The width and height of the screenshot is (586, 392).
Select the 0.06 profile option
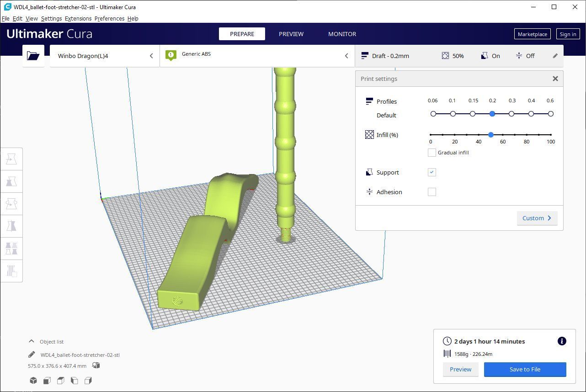tap(433, 114)
